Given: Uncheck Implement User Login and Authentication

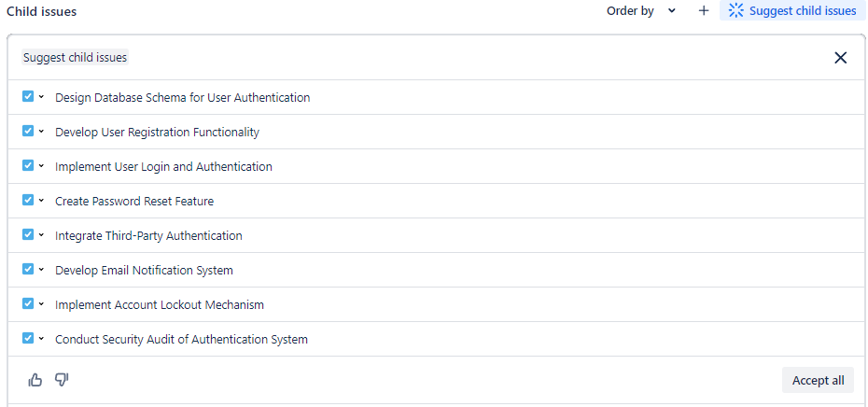Looking at the screenshot, I should (28, 165).
